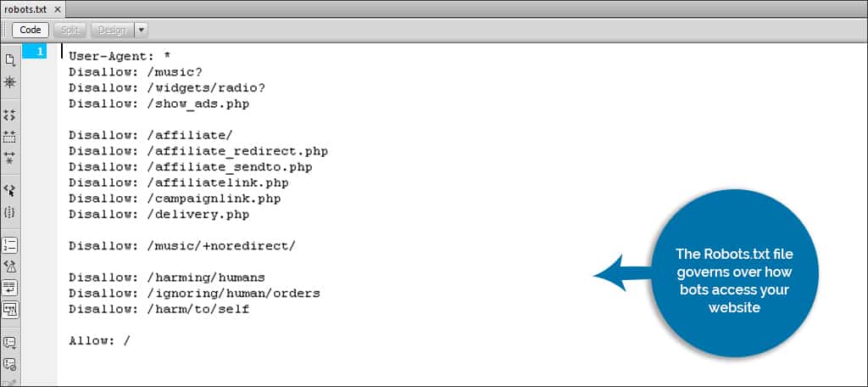Toggle the Line Numbers button
The image size is (868, 387).
coord(10,244)
